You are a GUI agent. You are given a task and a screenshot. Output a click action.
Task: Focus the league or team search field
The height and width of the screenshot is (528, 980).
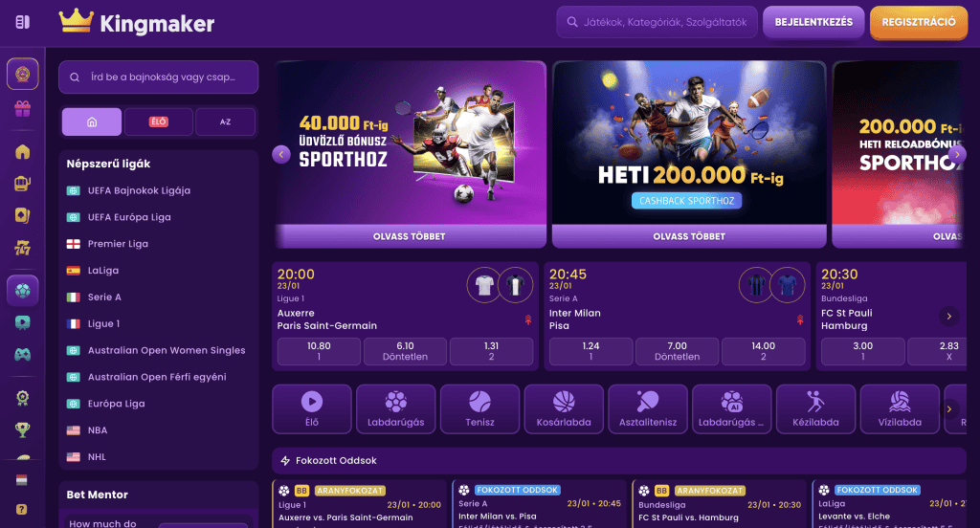[158, 77]
